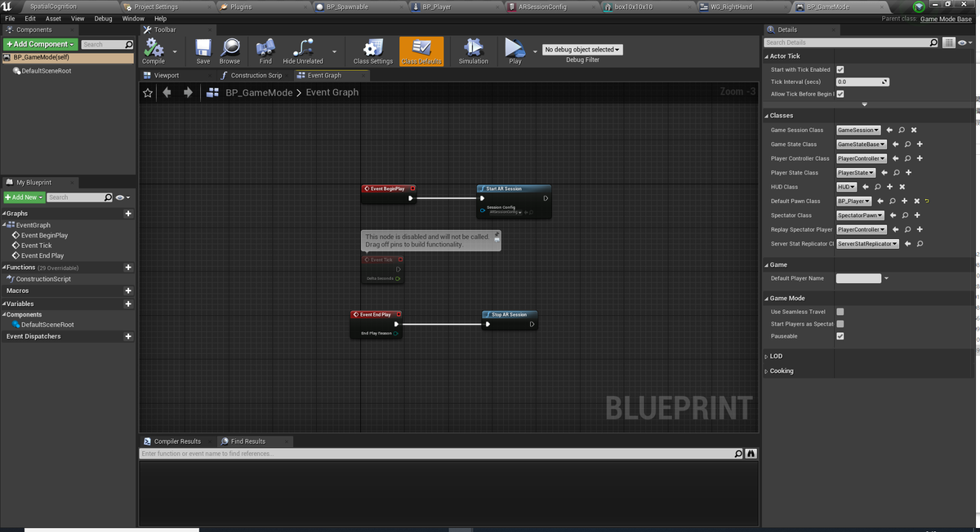Open the Game Mode Base parent class link

point(946,19)
